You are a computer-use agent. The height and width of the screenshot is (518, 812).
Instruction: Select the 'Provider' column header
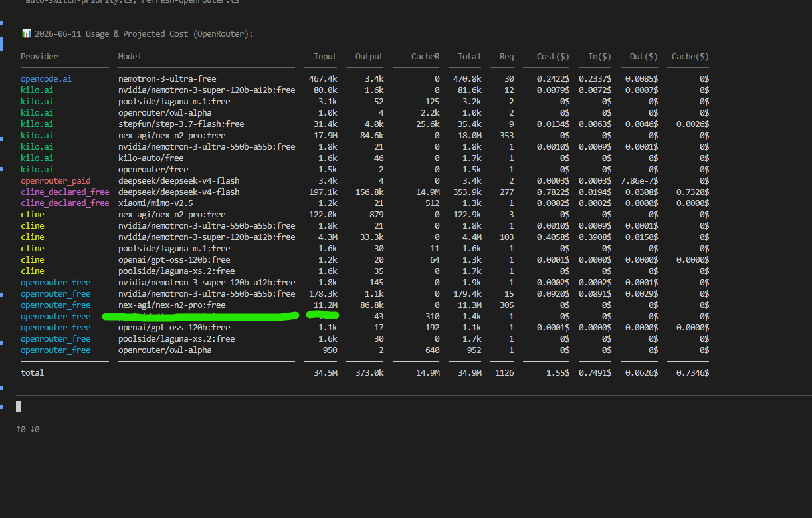(39, 57)
